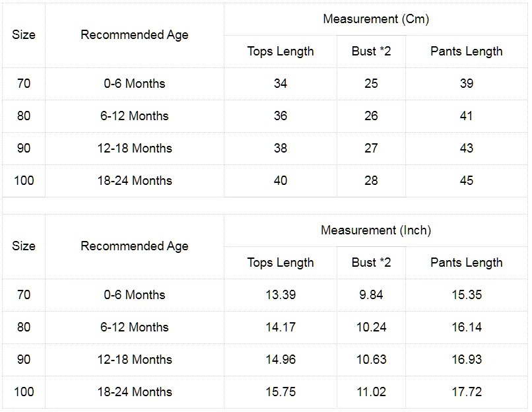Select the 6-12 Months cell in top table
Viewport: 532px width, 412px height.
tap(135, 116)
